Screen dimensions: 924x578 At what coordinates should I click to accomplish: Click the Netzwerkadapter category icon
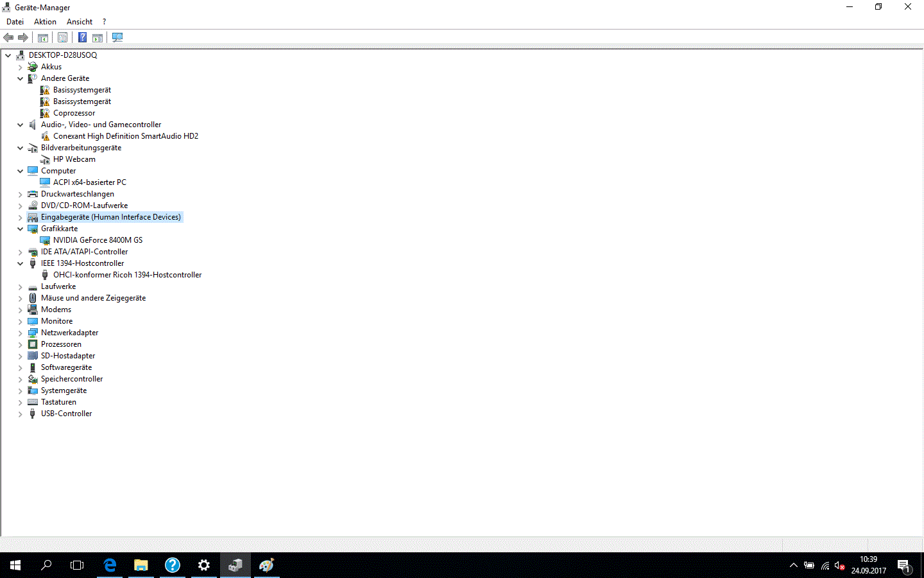[x=33, y=333]
